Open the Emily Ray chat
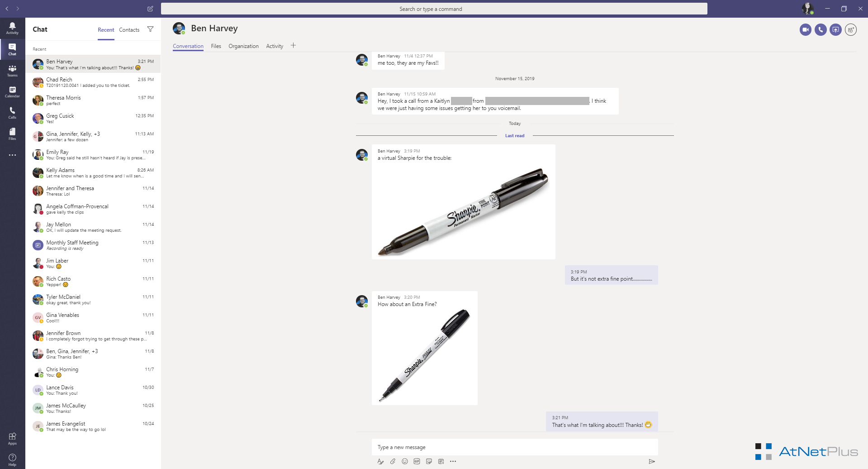Image resolution: width=868 pixels, height=469 pixels. click(93, 154)
